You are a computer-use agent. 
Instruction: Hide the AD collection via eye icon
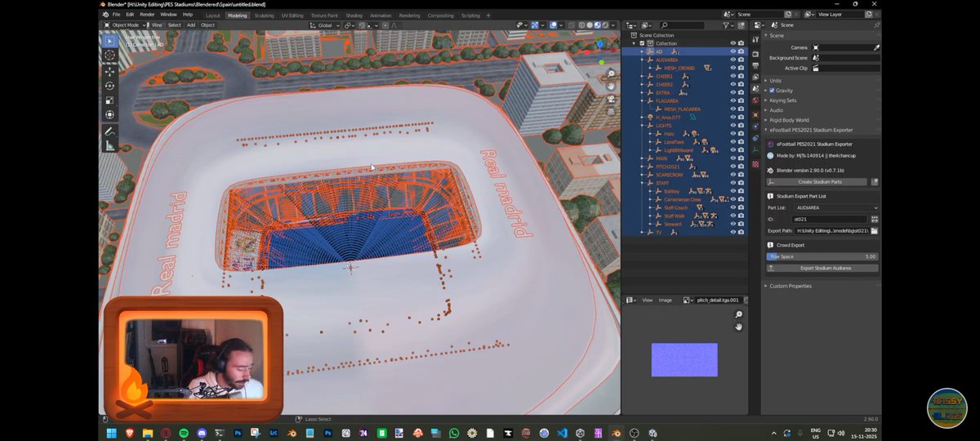[733, 51]
